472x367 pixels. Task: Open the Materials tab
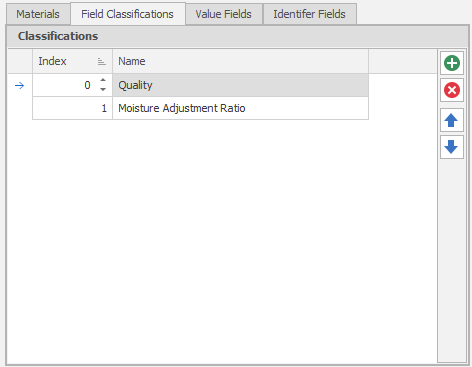pos(38,14)
